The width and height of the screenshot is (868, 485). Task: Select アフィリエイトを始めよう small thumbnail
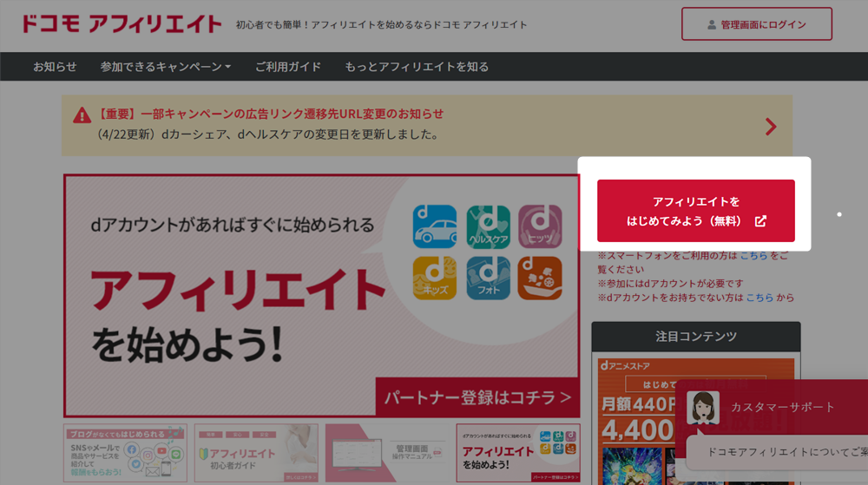tap(518, 453)
